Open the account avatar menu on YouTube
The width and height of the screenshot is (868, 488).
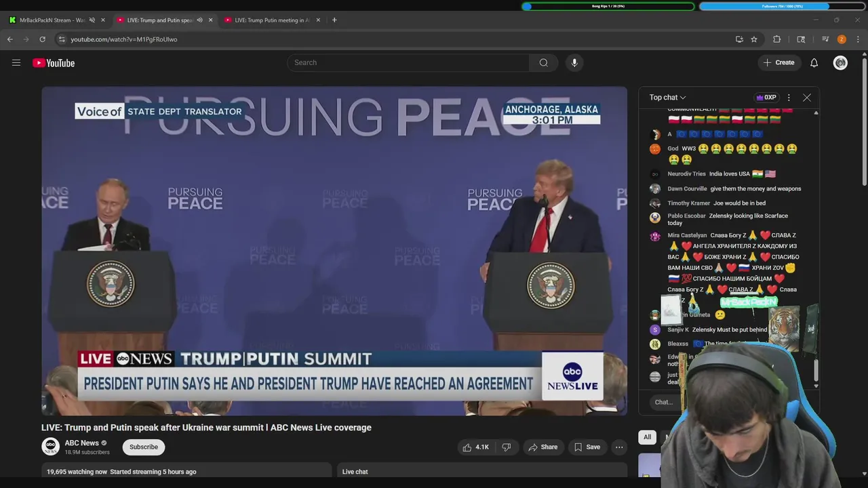point(840,63)
